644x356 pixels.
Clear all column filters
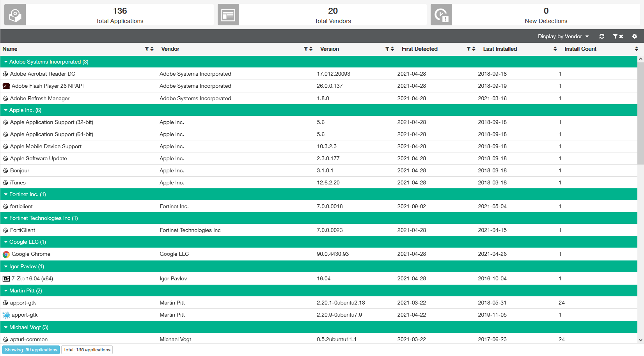pyautogui.click(x=618, y=36)
